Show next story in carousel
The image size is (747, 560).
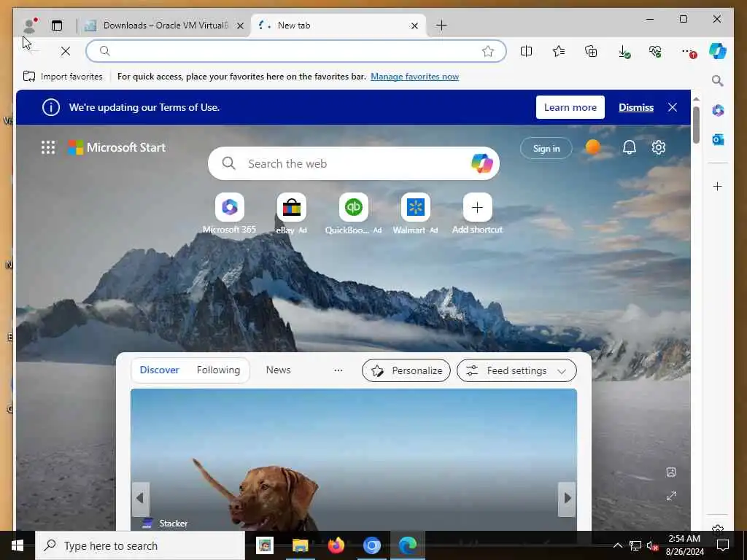[567, 498]
